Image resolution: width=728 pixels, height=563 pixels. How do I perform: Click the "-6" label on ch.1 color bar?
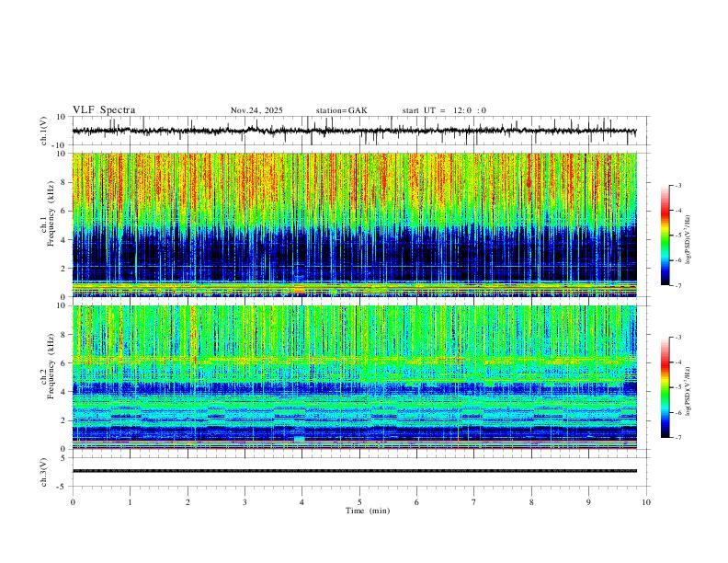pyautogui.click(x=677, y=260)
